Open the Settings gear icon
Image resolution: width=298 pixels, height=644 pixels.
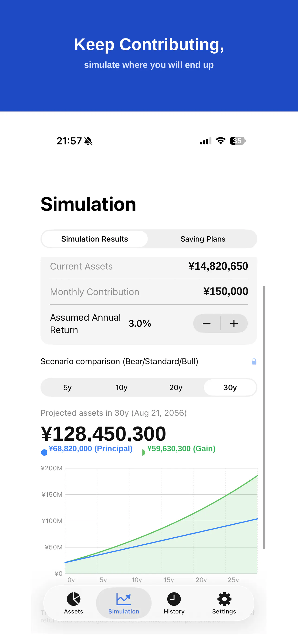tap(224, 599)
